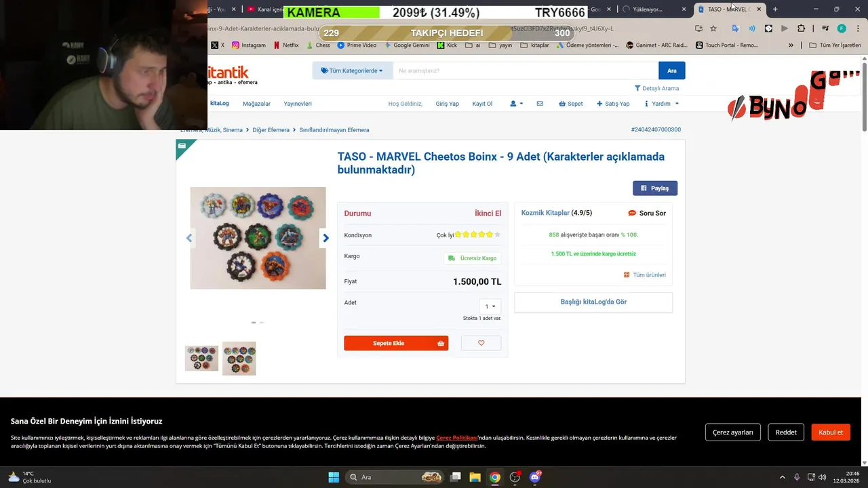Show hidden system tray icons

tap(782, 477)
